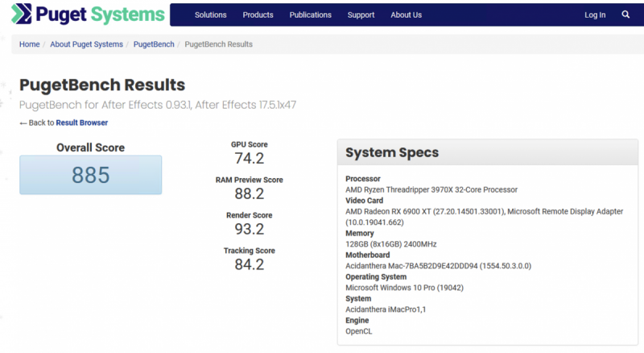Click the RAM Preview Score label
The image size is (644, 353).
click(250, 180)
